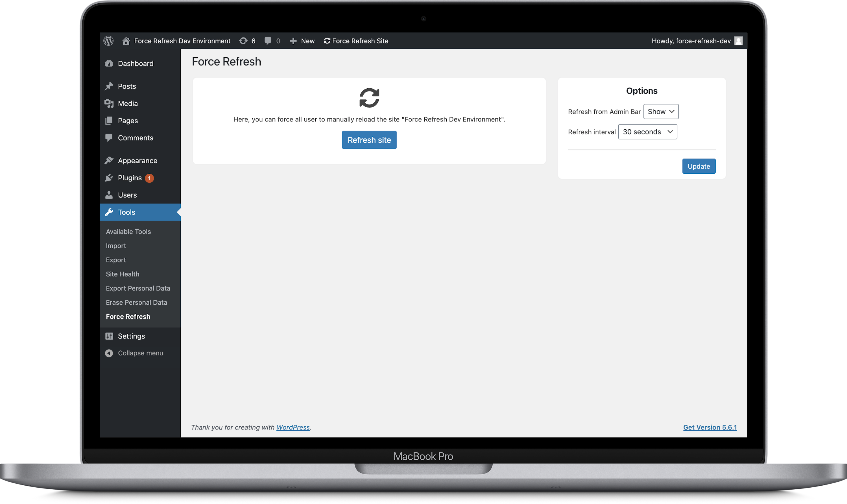Click the home icon for the site
Image resolution: width=847 pixels, height=504 pixels.
[126, 41]
